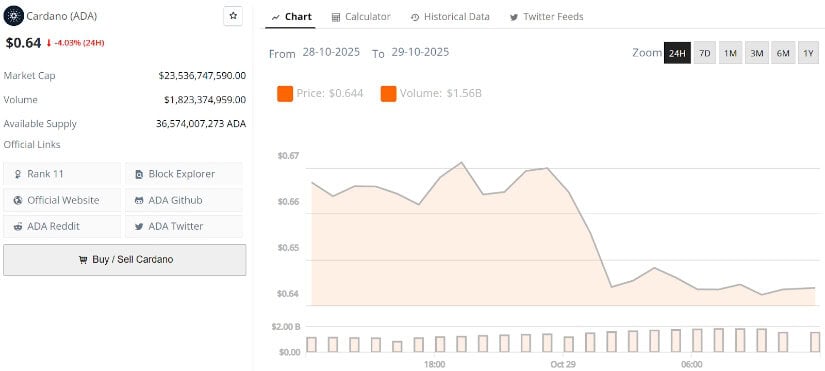
Task: Click the 06:00 time axis label
Action: tap(691, 364)
